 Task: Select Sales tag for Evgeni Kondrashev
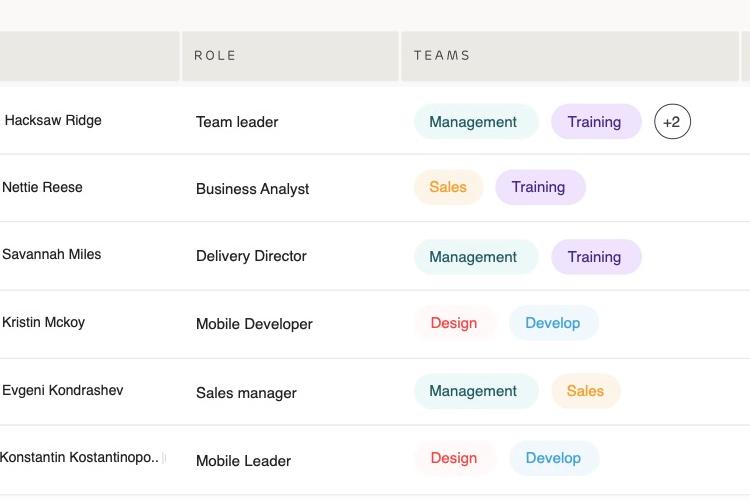585,391
